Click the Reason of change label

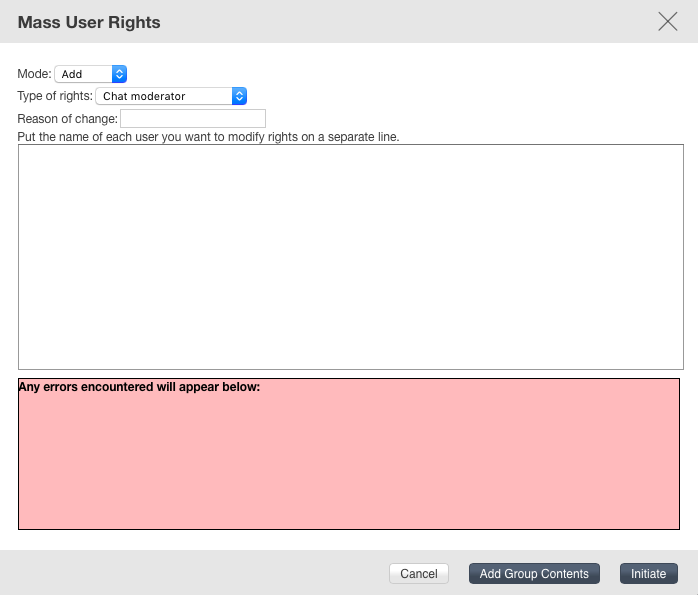click(67, 119)
